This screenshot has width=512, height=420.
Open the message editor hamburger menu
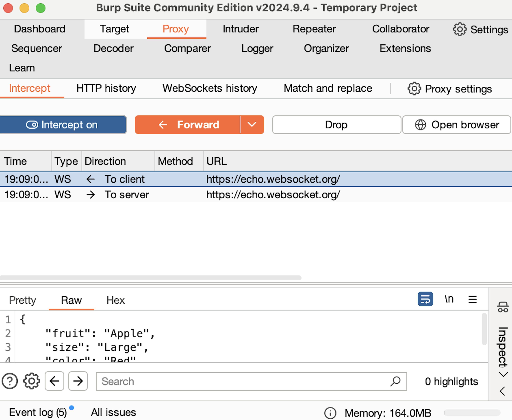(x=472, y=299)
